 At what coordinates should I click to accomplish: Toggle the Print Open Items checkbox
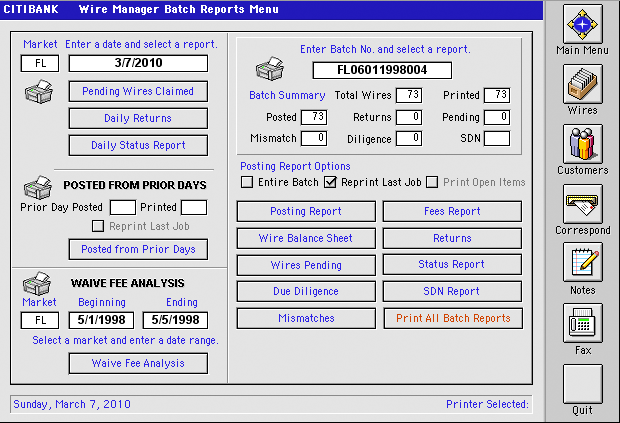[x=432, y=182]
